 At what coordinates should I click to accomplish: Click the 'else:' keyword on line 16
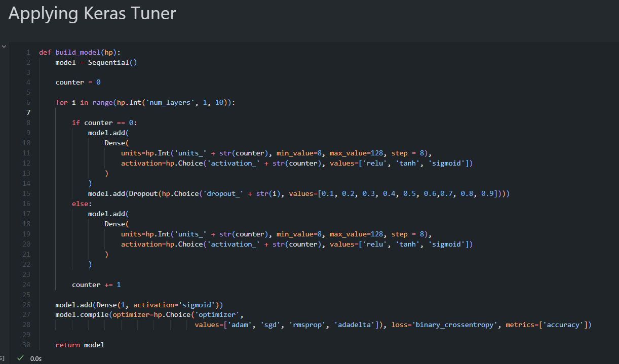click(x=82, y=204)
